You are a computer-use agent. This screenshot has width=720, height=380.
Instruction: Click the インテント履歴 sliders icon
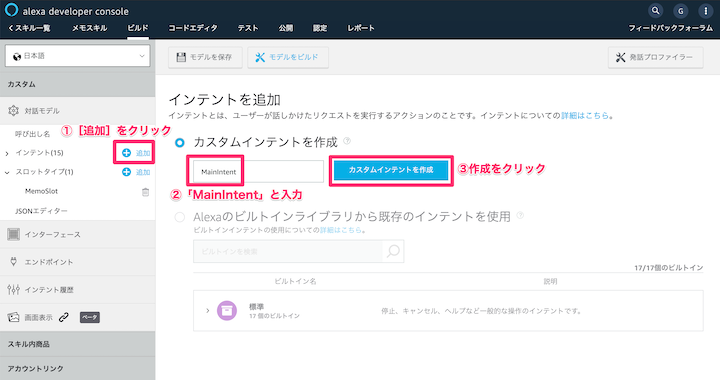(13, 290)
